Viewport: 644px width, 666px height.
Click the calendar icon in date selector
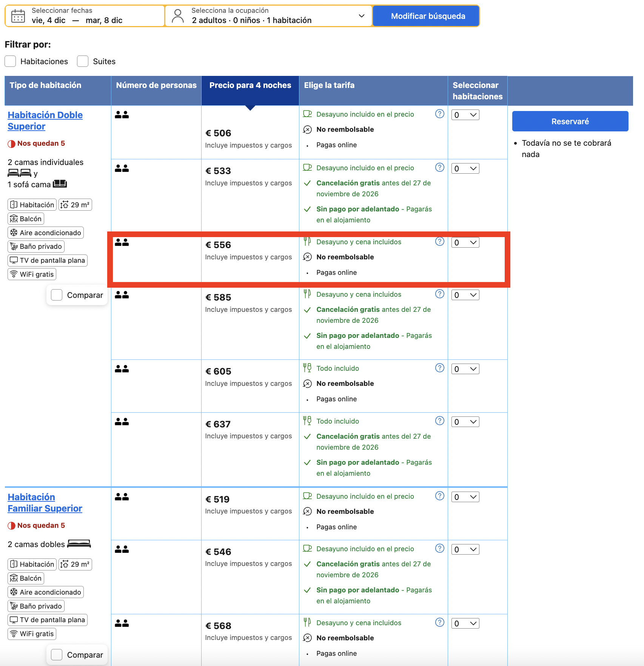(18, 16)
